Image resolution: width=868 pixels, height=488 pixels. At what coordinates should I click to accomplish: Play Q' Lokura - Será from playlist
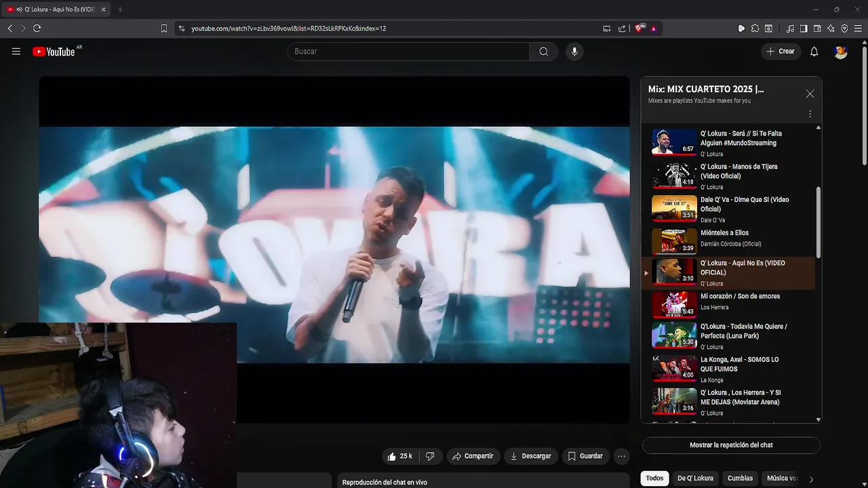coord(728,142)
